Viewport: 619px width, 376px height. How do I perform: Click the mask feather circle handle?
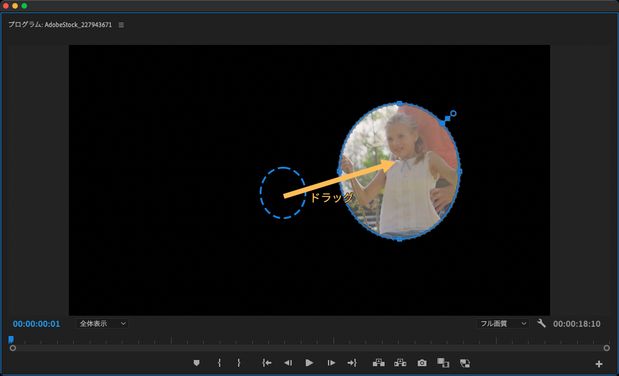pos(453,113)
